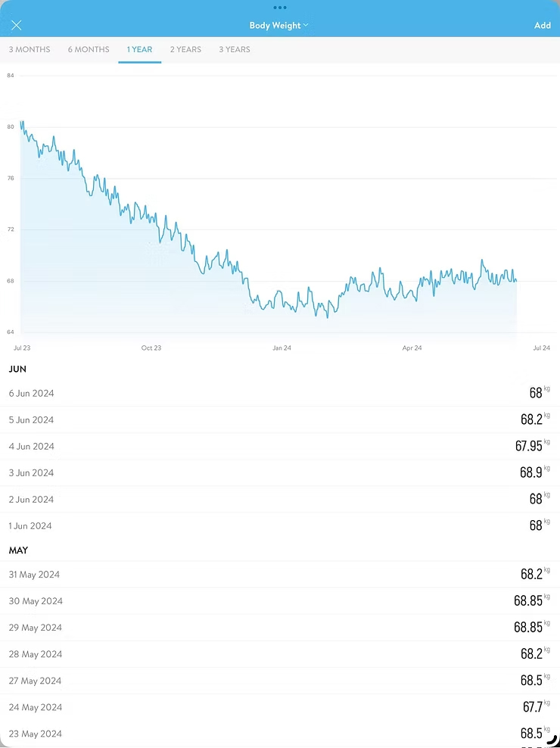Open the 31 May 2024 entry
This screenshot has height=748, width=560.
(x=280, y=575)
